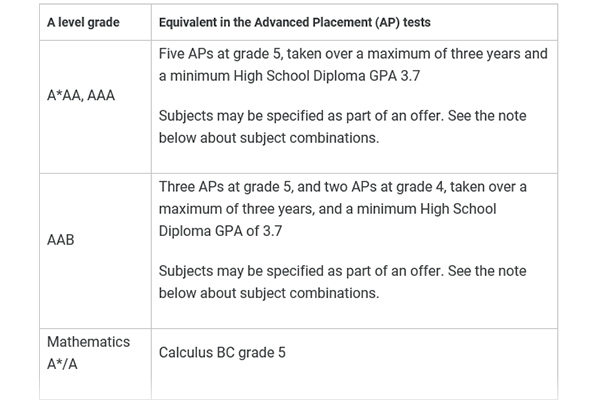Click 'below about subject combinations' in first row
This screenshot has width=600, height=400.
pos(269,138)
